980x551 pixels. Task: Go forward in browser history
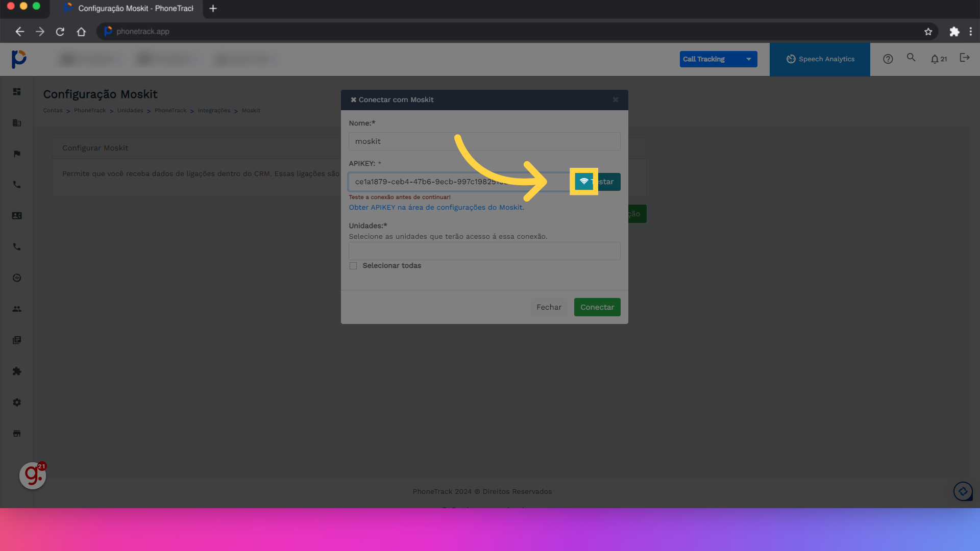pos(40,32)
